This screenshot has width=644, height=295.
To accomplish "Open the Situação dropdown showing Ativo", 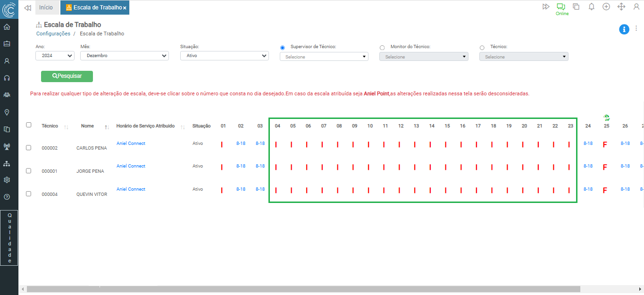I will coord(224,56).
